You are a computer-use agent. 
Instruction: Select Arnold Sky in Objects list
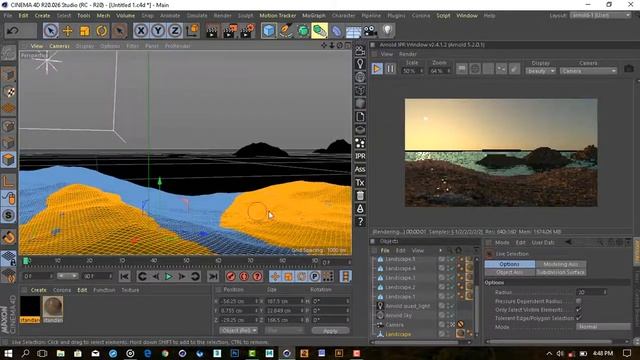coord(399,316)
